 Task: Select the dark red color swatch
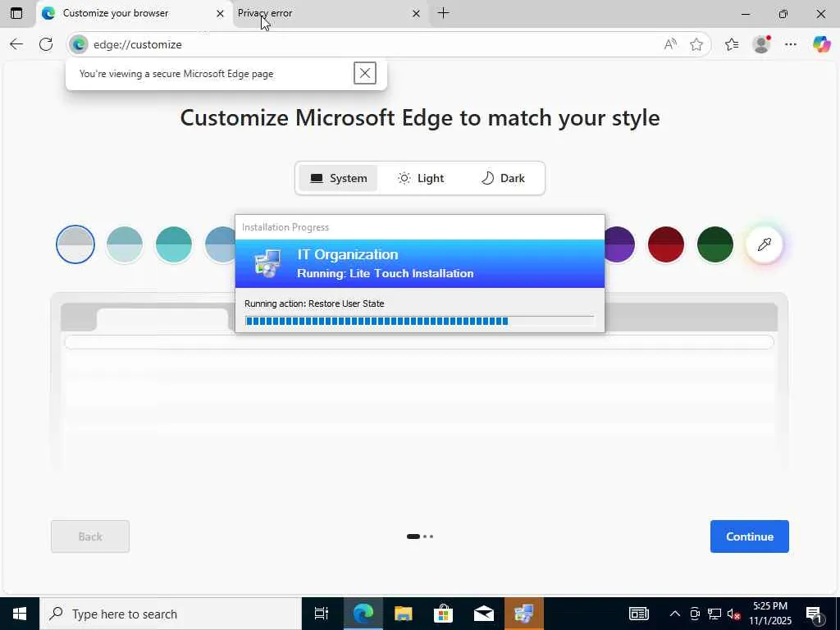point(666,244)
